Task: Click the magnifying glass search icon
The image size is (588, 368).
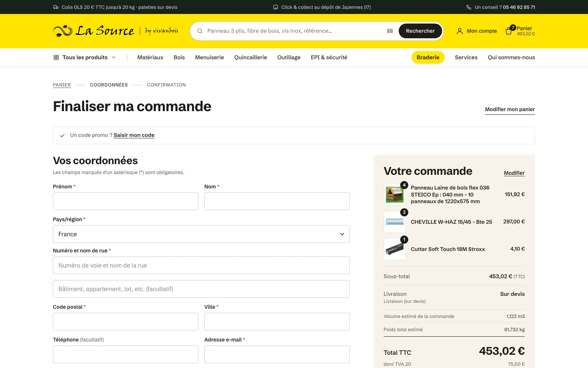Action: (x=200, y=31)
